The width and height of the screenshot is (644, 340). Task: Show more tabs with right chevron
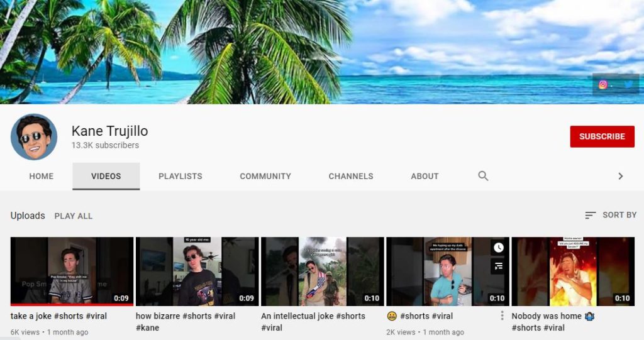(x=621, y=176)
